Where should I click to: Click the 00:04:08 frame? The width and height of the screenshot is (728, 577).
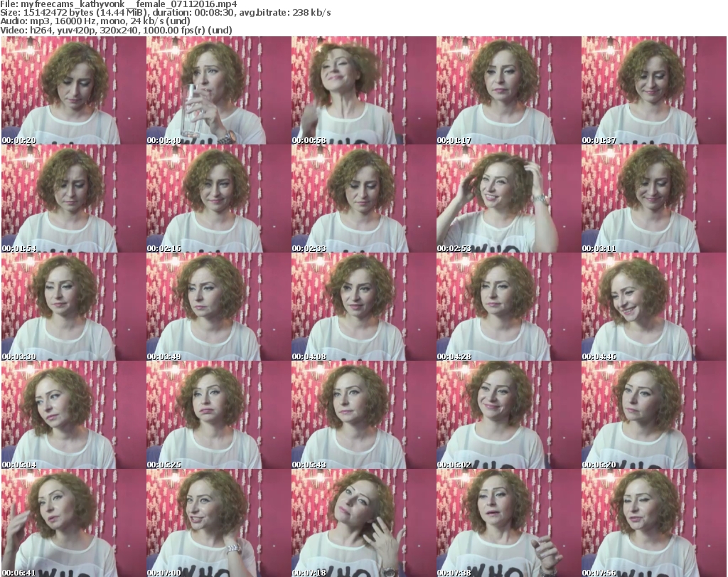click(x=363, y=307)
